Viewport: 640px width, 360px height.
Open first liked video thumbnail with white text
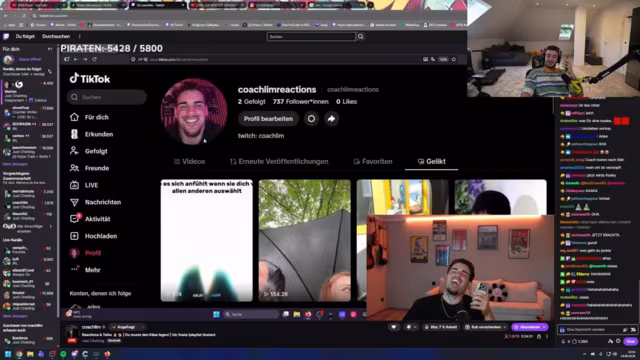(x=207, y=240)
